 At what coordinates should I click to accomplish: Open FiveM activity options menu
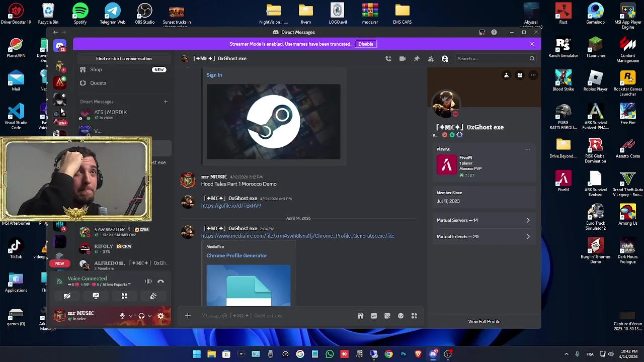pos(528,149)
